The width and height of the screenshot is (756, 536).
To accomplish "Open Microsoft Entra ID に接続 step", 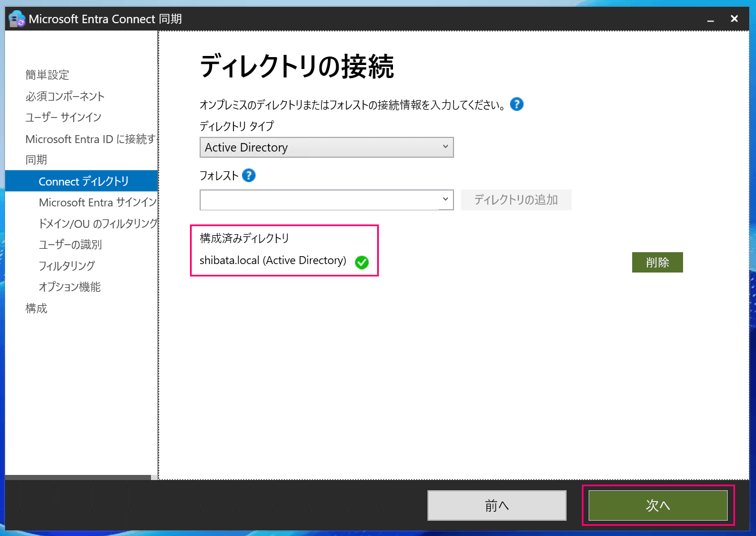I will (90, 139).
